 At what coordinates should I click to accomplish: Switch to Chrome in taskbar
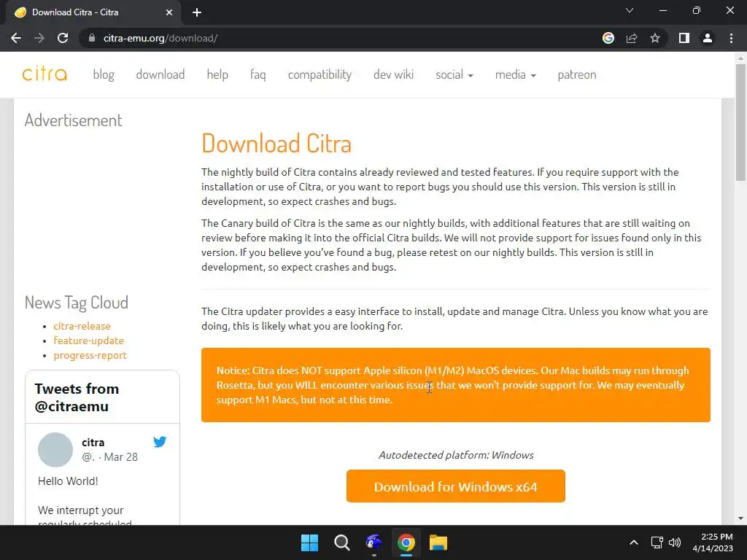click(406, 542)
